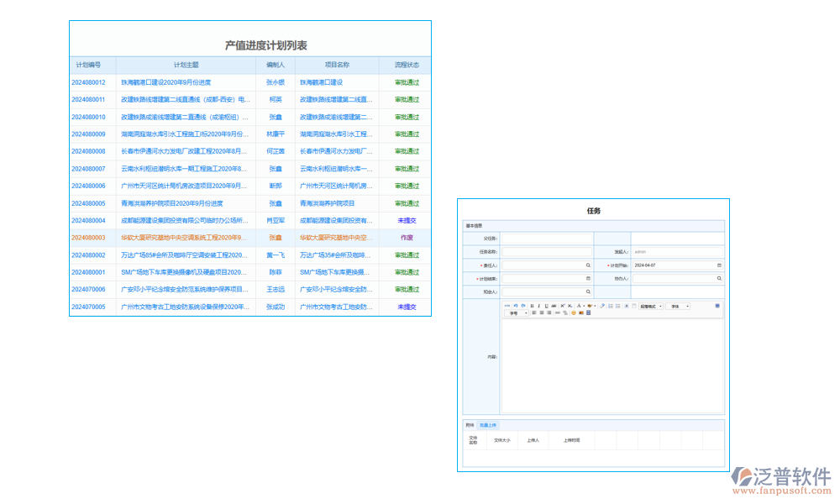840x504 pixels.
Task: Open the 字体 font family dropdown
Action: click(x=678, y=307)
